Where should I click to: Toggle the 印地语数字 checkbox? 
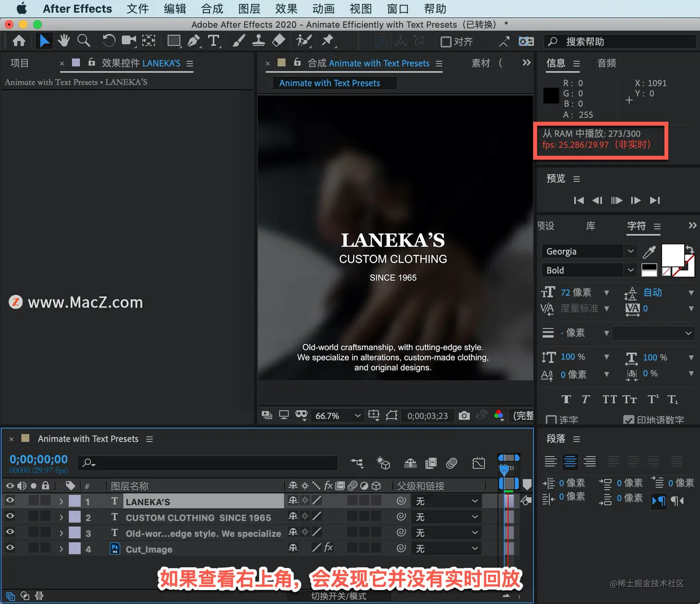coord(629,420)
